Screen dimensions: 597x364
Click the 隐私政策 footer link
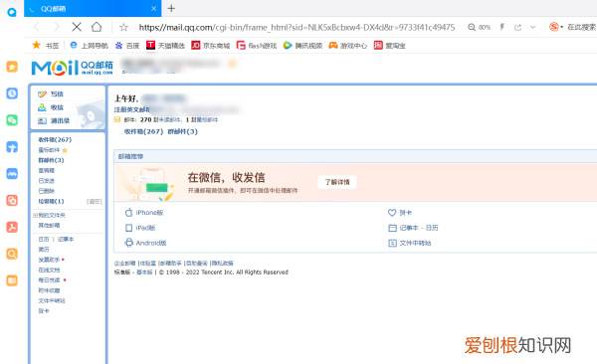pos(222,264)
